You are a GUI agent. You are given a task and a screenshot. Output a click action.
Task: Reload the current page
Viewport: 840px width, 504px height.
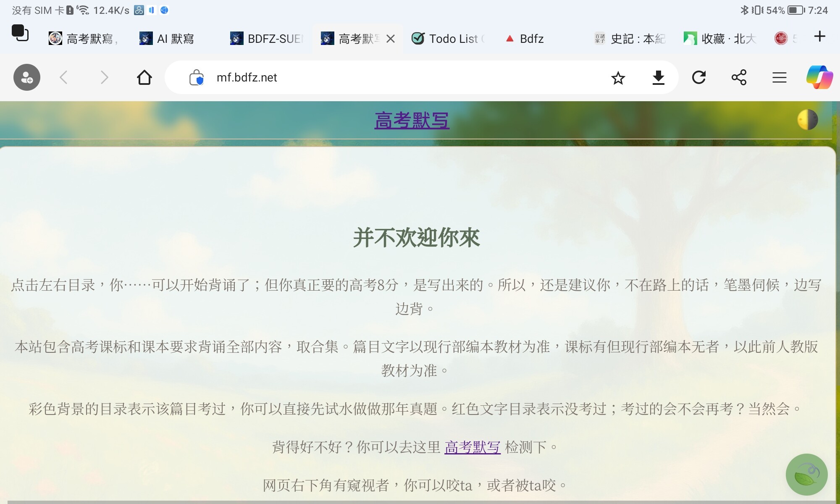tap(699, 77)
